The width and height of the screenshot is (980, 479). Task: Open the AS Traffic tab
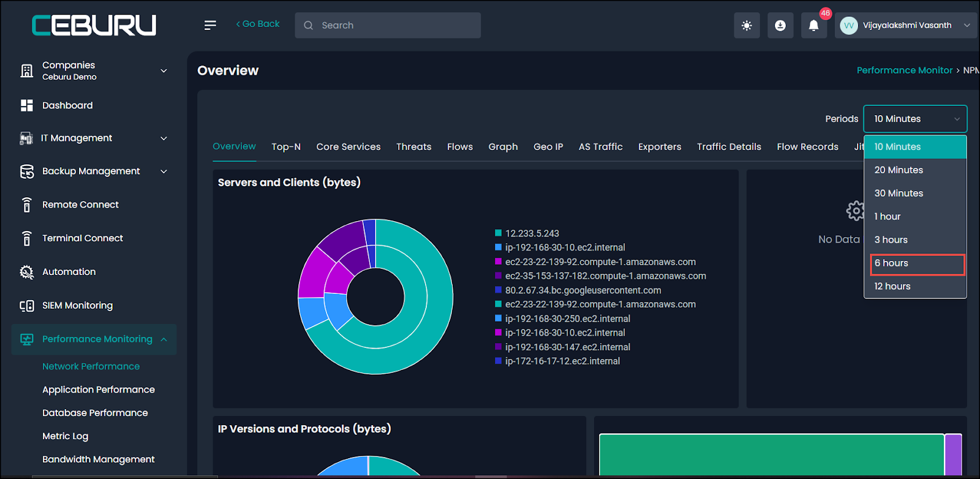tap(601, 147)
